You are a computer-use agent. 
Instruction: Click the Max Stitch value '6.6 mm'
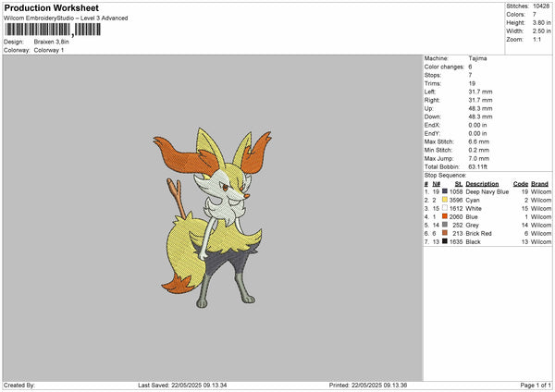[x=479, y=141]
